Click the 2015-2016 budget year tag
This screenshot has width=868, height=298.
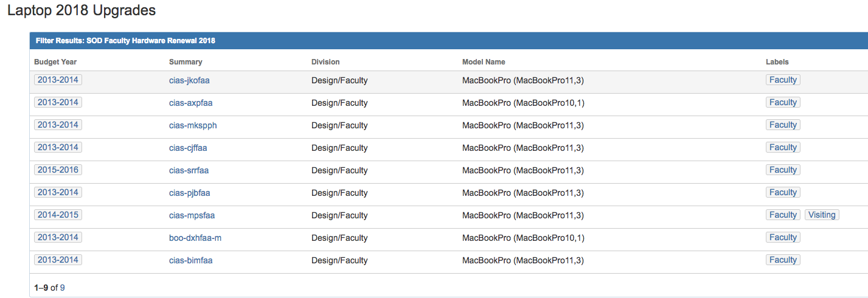pyautogui.click(x=58, y=170)
